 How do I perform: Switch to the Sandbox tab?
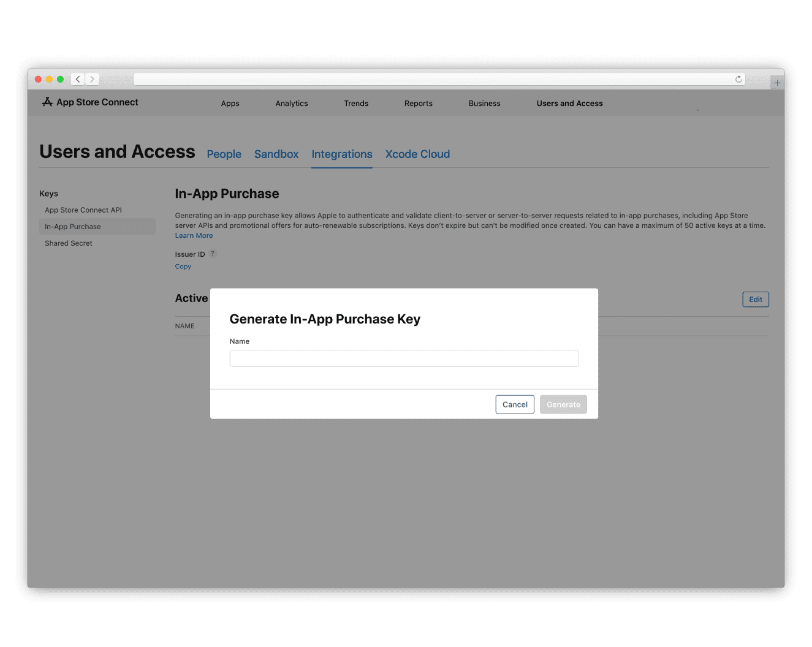pos(276,154)
